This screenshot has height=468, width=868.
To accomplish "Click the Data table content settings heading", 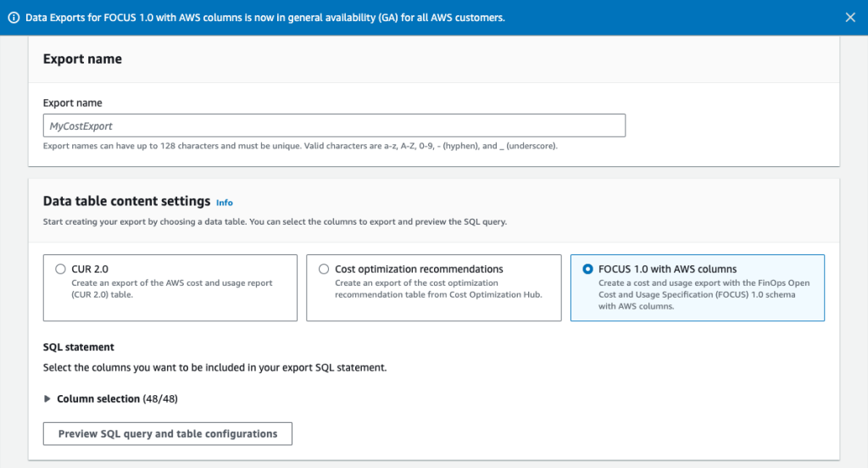I will (x=126, y=202).
